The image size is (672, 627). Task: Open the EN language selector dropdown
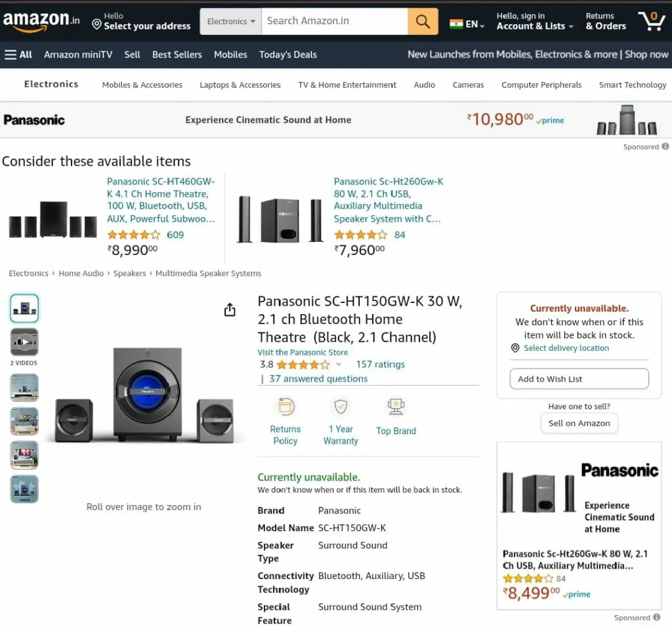tap(467, 24)
